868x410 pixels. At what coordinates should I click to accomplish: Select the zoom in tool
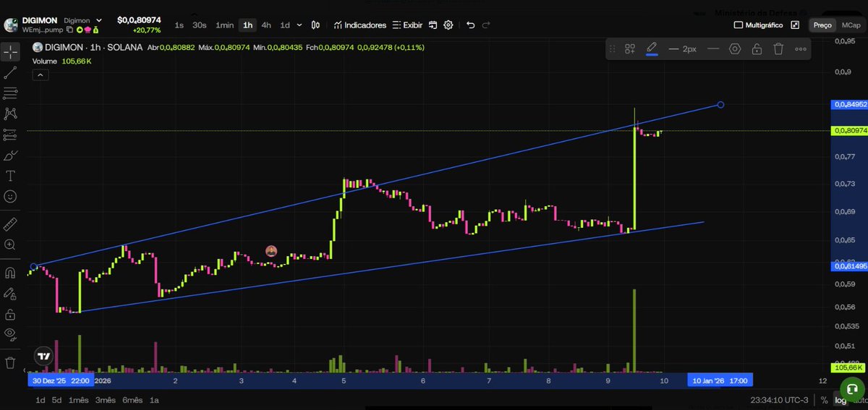(10, 245)
